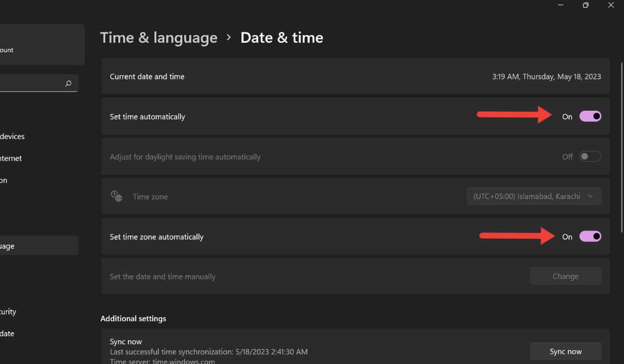624x364 pixels.
Task: Toggle off Set time automatically
Action: pyautogui.click(x=591, y=116)
